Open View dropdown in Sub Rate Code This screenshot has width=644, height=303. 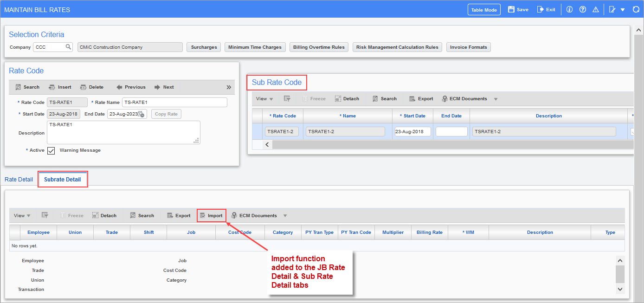264,99
